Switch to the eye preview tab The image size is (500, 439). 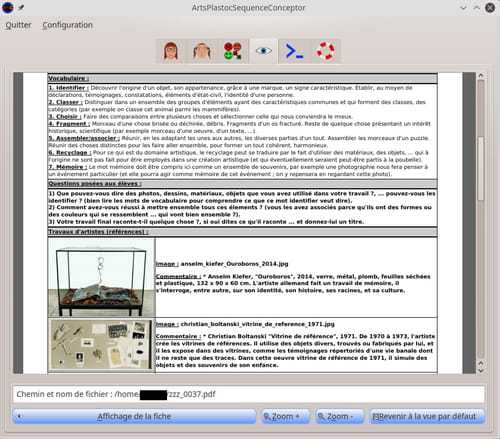pyautogui.click(x=264, y=51)
